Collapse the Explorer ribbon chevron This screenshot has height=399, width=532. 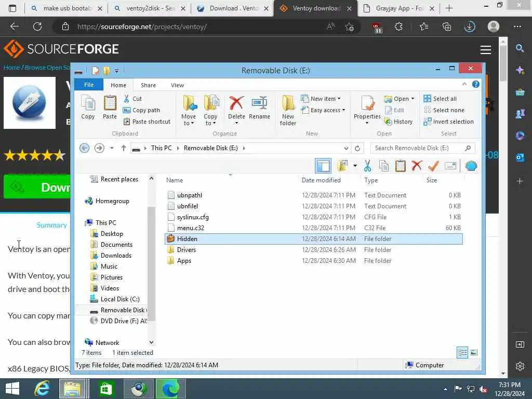(x=464, y=84)
